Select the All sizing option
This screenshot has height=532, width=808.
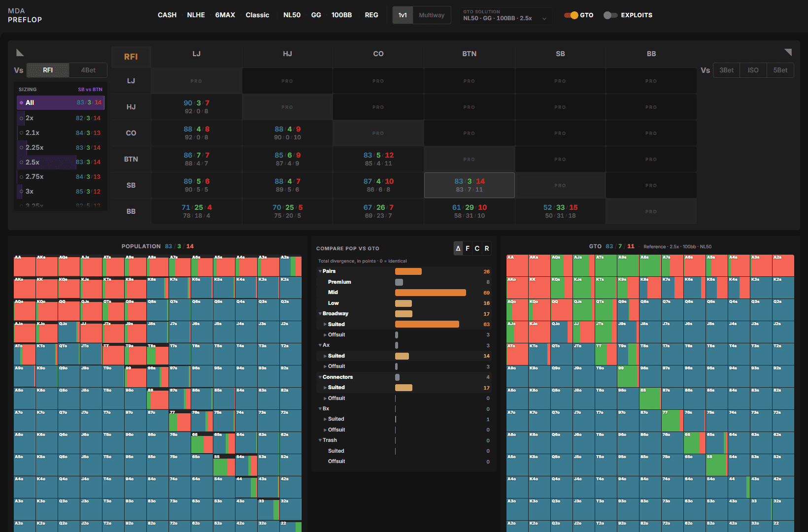(61, 102)
